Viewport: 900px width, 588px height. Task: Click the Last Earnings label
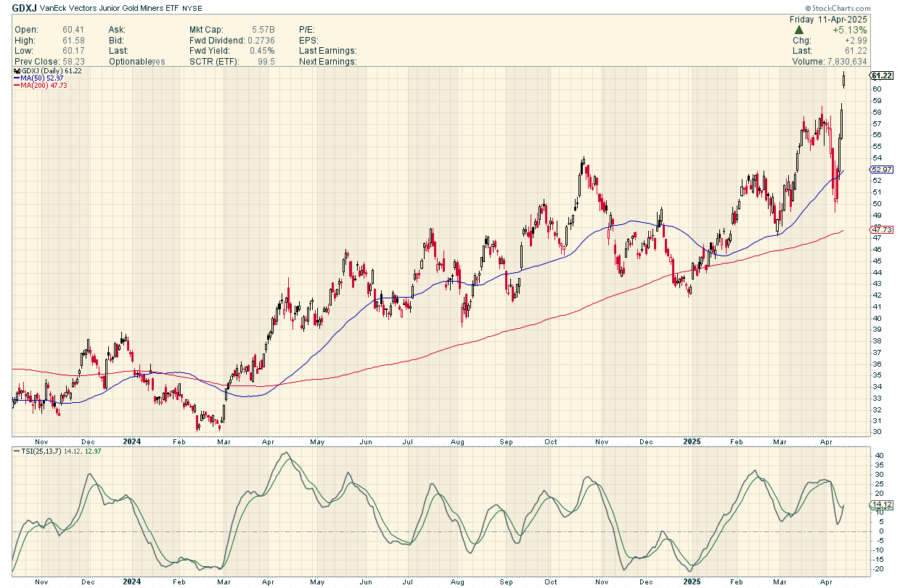click(x=327, y=51)
